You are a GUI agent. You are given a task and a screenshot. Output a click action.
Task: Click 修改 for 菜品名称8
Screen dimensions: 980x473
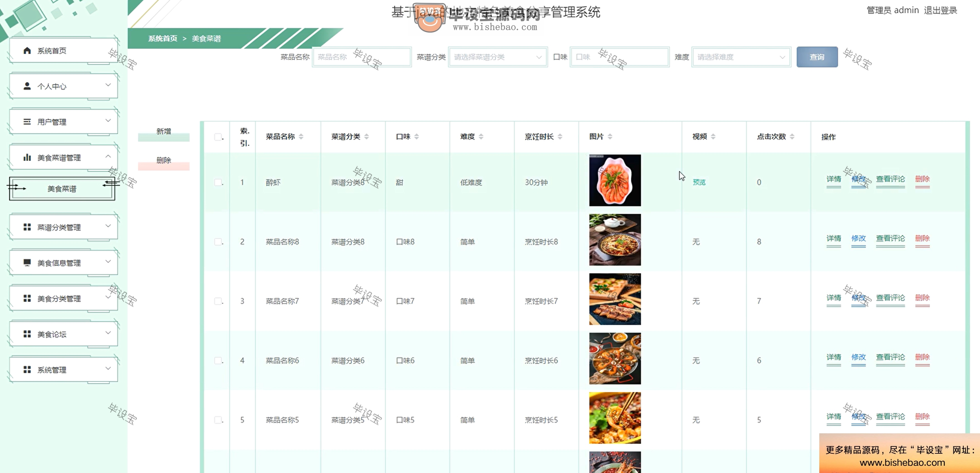tap(858, 239)
